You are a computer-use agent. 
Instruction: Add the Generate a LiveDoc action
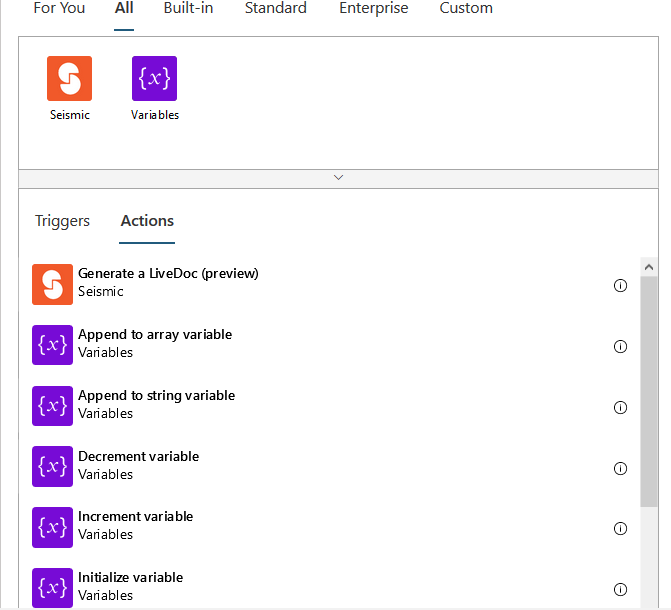(168, 282)
